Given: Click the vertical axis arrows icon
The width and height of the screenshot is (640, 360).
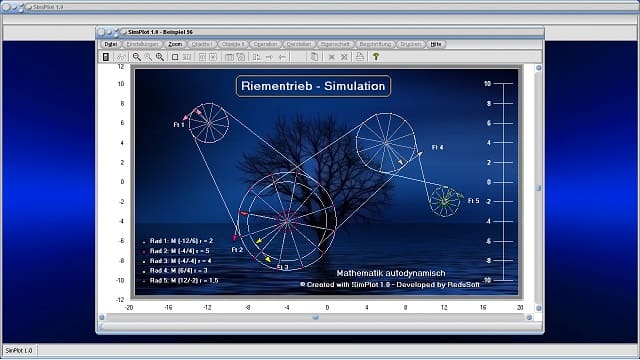Looking at the screenshot, I should coord(256,57).
